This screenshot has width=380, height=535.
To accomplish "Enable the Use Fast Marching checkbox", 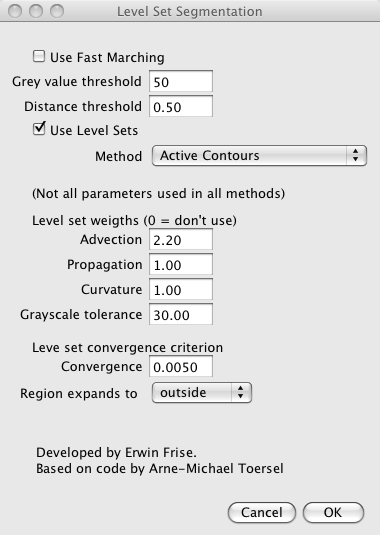I will point(39,56).
